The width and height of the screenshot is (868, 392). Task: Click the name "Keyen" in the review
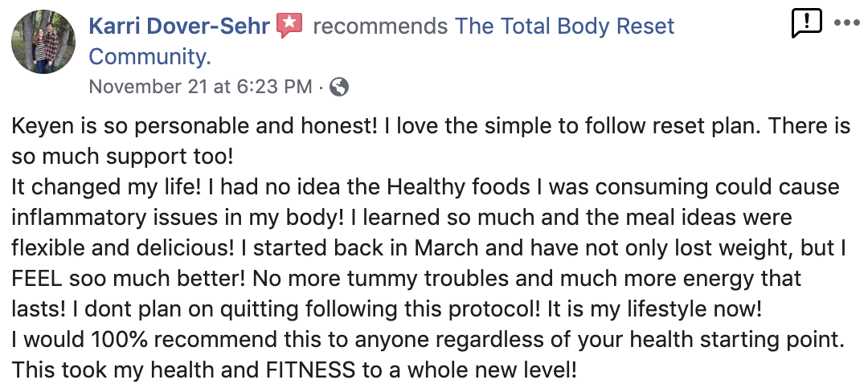pyautogui.click(x=39, y=126)
